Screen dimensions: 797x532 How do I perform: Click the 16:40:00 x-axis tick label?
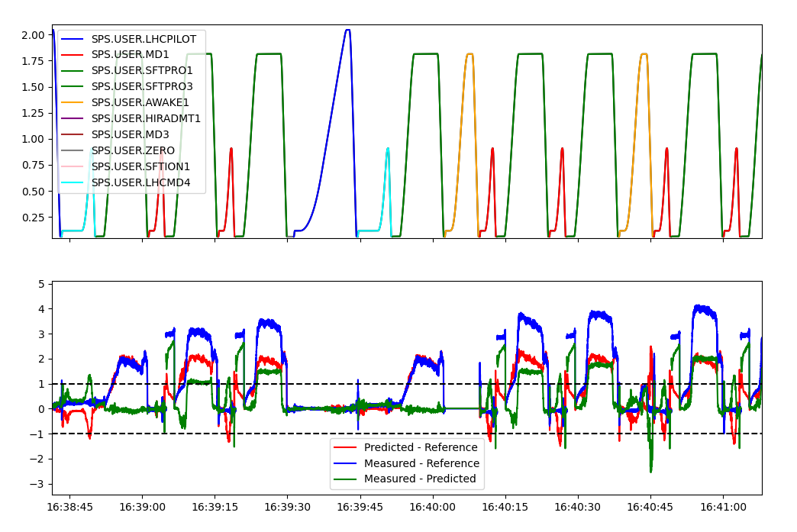(433, 507)
